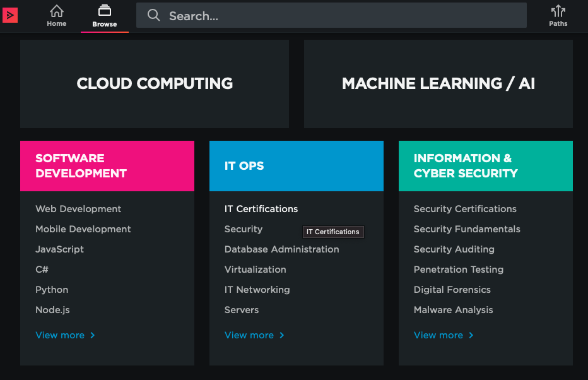
Task: Open the Penetration Testing link
Action: point(459,270)
